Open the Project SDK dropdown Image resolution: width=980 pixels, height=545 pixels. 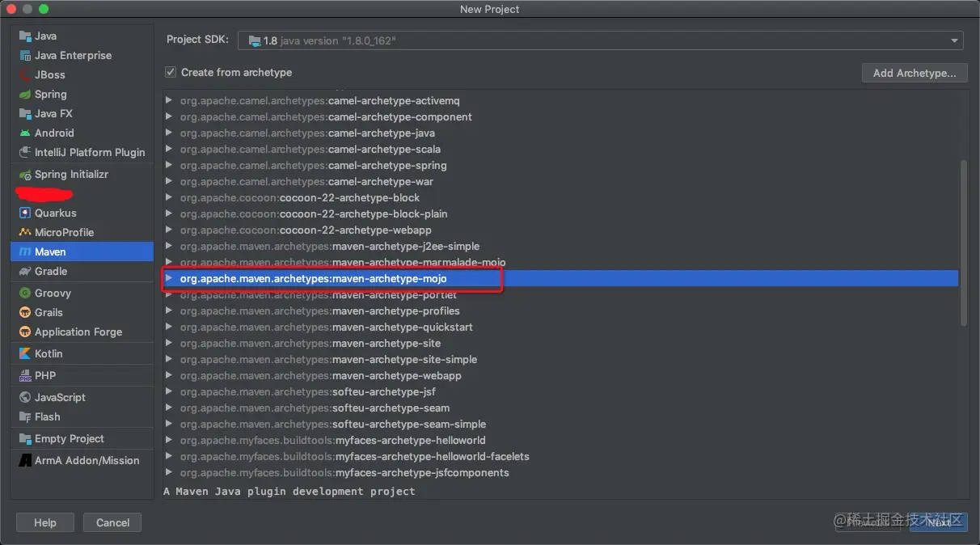point(601,40)
